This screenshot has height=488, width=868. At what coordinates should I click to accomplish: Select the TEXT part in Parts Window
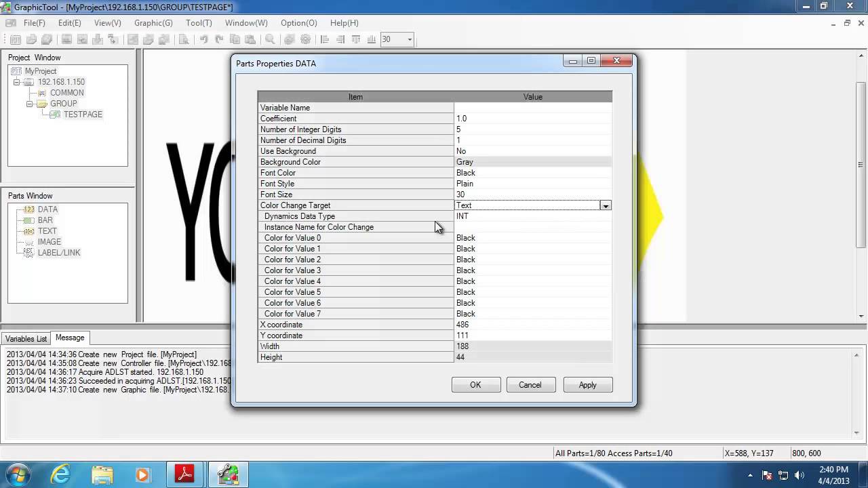tap(47, 231)
